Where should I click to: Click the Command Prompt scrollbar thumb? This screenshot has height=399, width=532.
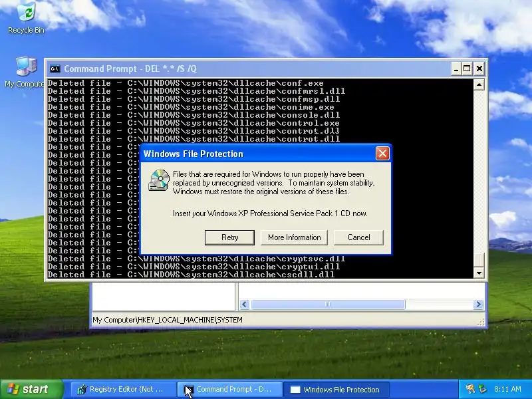[479, 261]
